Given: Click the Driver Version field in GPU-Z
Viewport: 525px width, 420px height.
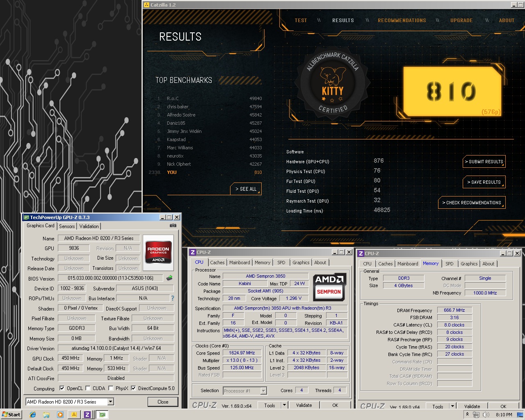Looking at the screenshot, I should click(x=116, y=348).
